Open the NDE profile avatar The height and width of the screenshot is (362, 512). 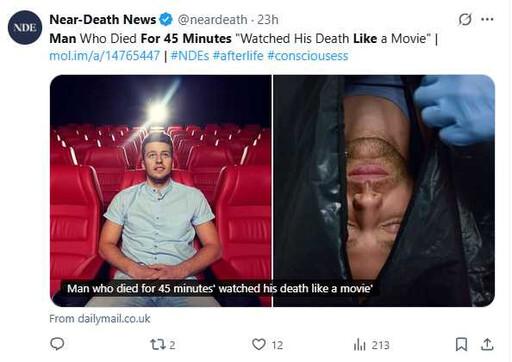click(x=25, y=27)
